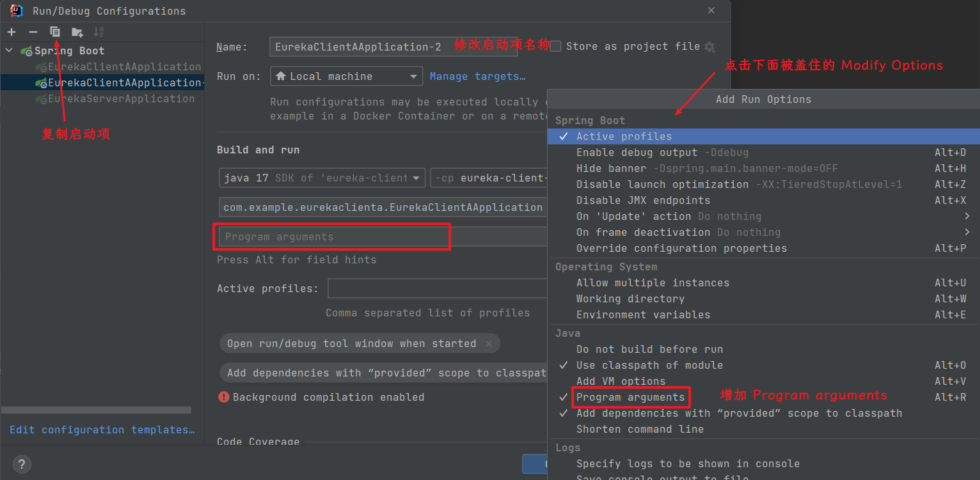Click the Copy Configuration icon
The width and height of the screenshot is (980, 480).
click(55, 32)
